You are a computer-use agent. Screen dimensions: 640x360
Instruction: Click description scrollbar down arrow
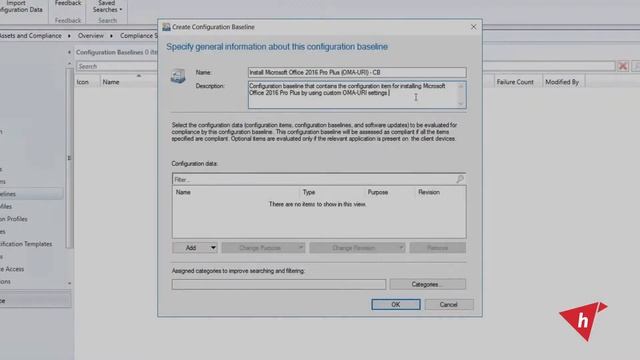click(461, 104)
